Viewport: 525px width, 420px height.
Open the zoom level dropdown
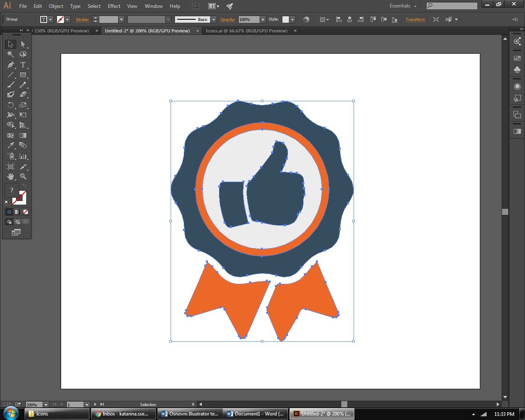(46, 405)
